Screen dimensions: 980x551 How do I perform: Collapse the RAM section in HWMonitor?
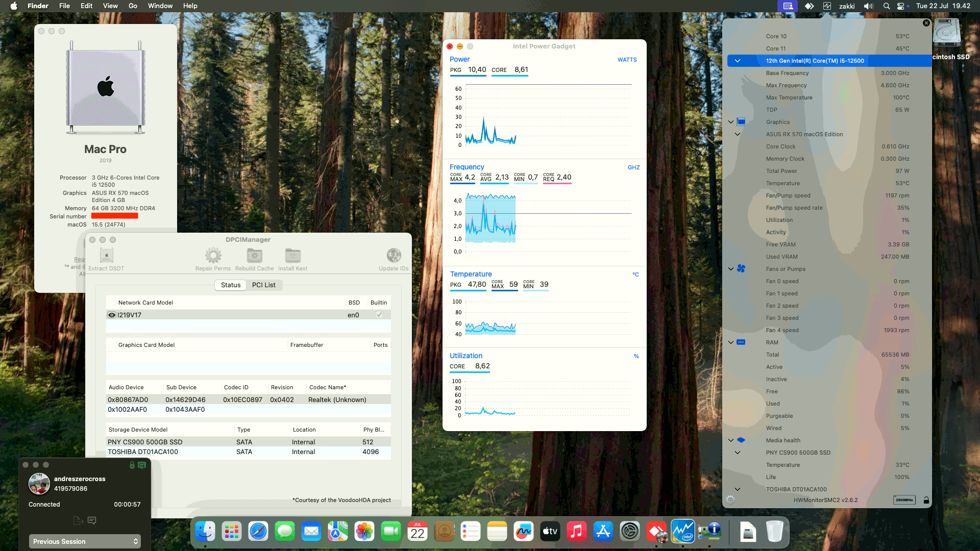pyautogui.click(x=730, y=342)
